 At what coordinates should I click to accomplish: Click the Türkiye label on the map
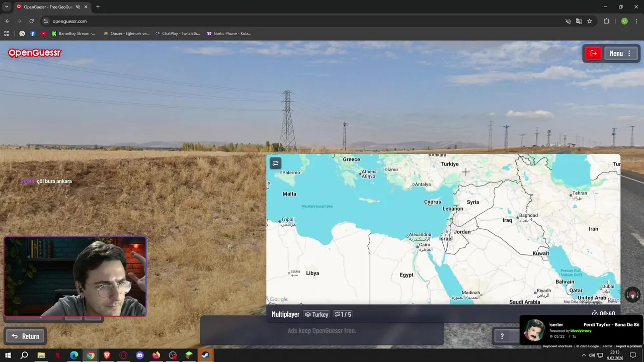coord(449,164)
